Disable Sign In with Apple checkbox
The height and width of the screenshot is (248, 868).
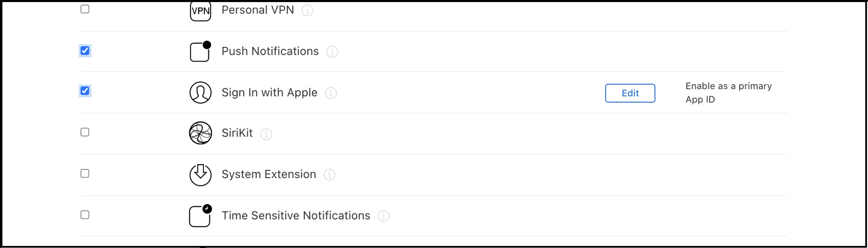pos(85,91)
